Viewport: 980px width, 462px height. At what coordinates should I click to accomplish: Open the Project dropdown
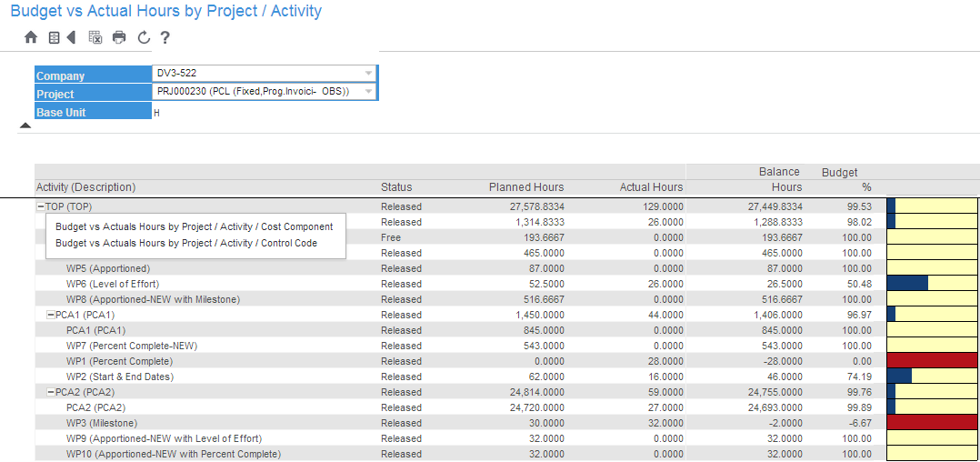pyautogui.click(x=368, y=92)
